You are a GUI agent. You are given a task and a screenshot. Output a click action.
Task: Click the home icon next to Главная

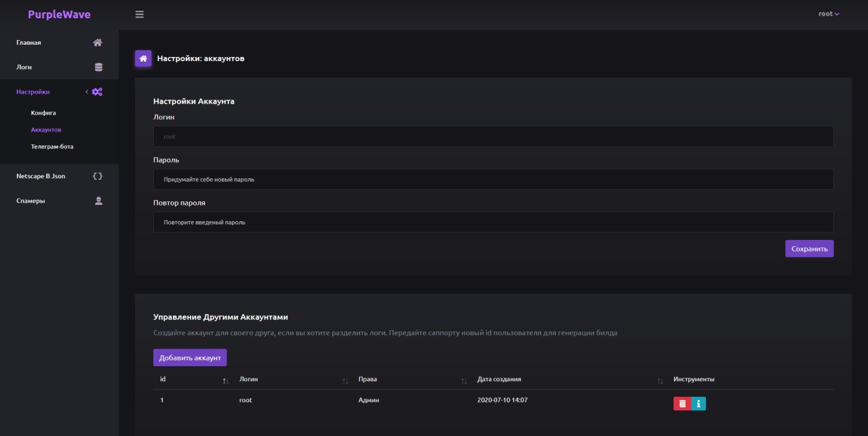click(x=98, y=43)
